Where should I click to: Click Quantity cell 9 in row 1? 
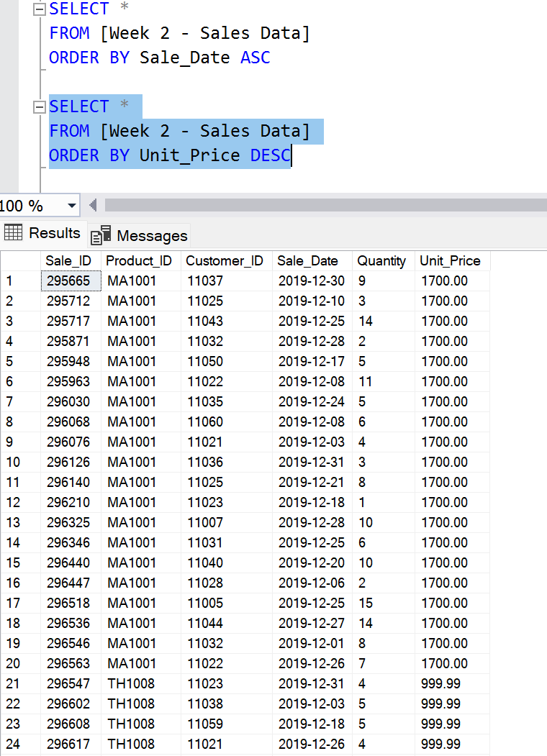pos(384,281)
